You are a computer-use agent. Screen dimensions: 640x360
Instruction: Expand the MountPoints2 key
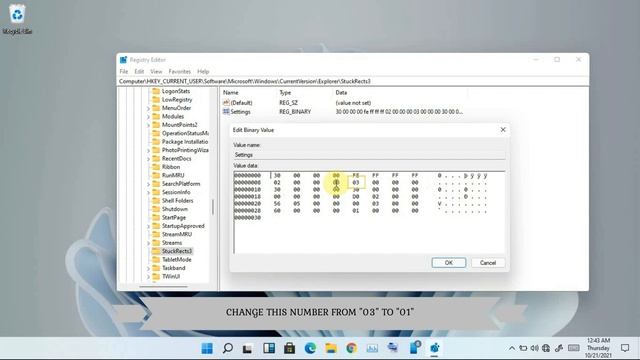[148, 125]
